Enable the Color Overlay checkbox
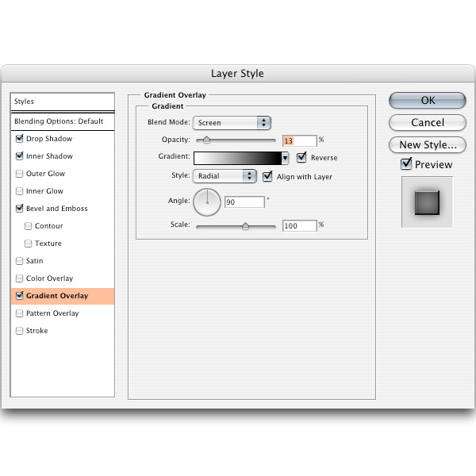The width and height of the screenshot is (476, 476). [19, 278]
